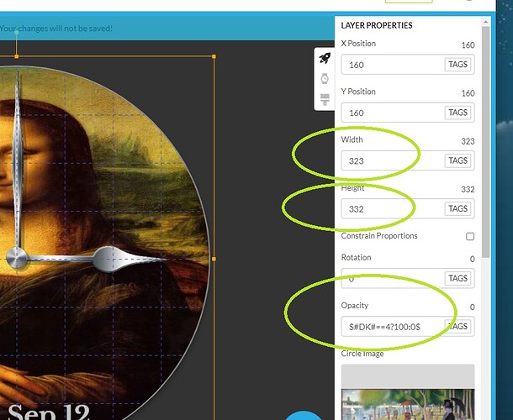Image resolution: width=513 pixels, height=420 pixels.
Task: Select the watch icon in side toolbar
Action: point(325,79)
